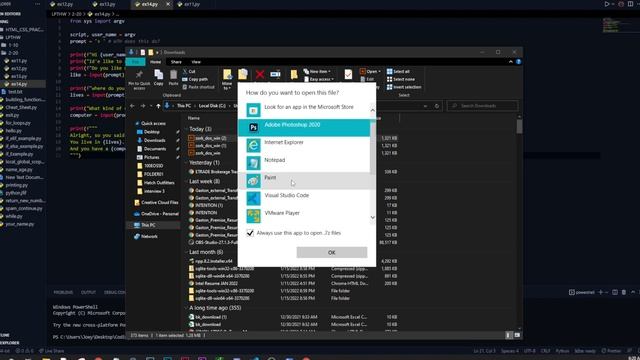Click the Explorer Refresh button

pos(437,106)
